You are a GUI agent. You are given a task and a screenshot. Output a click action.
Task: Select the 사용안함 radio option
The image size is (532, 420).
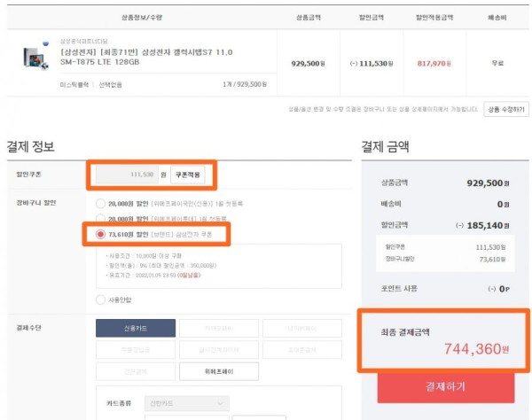(x=100, y=299)
